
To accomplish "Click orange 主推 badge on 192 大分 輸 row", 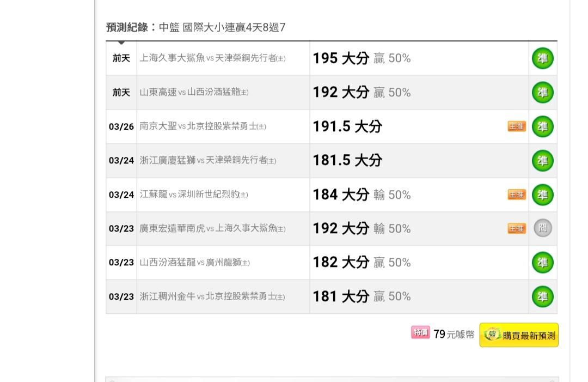I will [x=516, y=228].
